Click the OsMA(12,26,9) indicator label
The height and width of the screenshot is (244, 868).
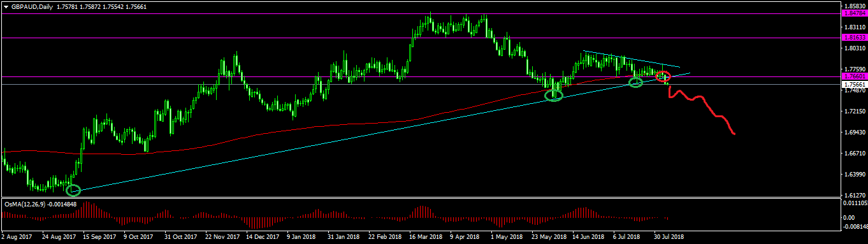pyautogui.click(x=25, y=205)
